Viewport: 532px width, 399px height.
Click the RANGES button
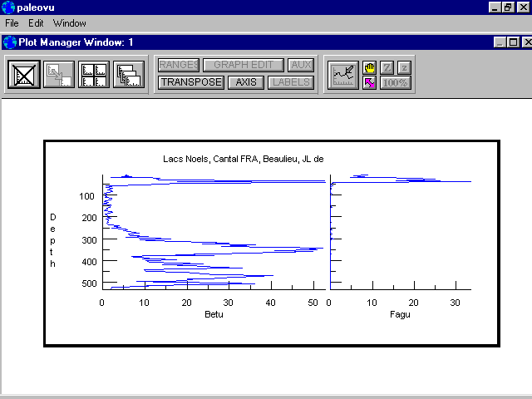pyautogui.click(x=179, y=65)
